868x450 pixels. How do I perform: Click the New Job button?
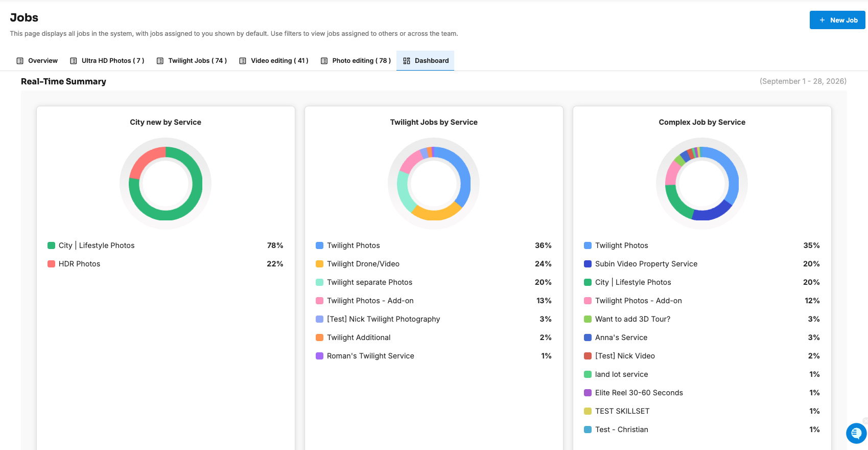click(x=837, y=20)
